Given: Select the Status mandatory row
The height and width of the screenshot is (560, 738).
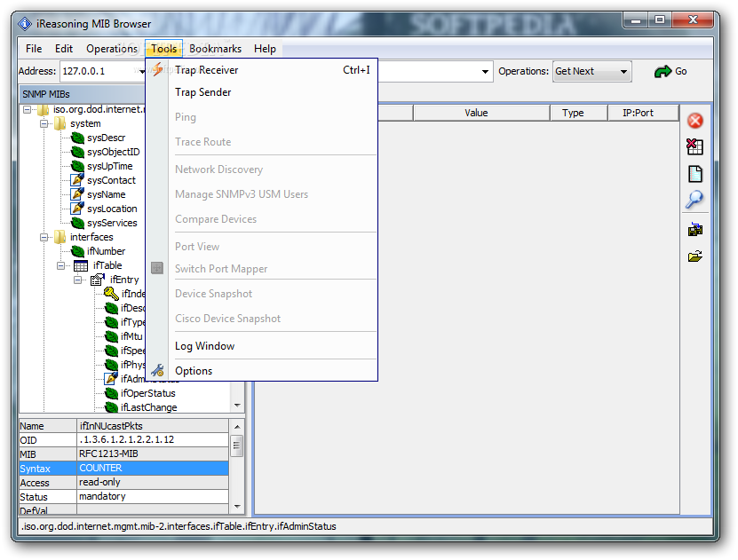Looking at the screenshot, I should [123, 496].
